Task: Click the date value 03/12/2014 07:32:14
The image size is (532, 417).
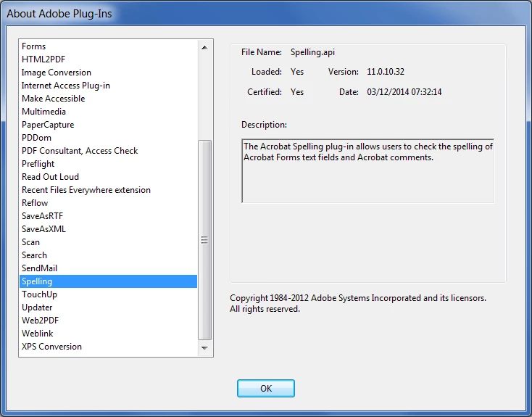Action: tap(404, 92)
